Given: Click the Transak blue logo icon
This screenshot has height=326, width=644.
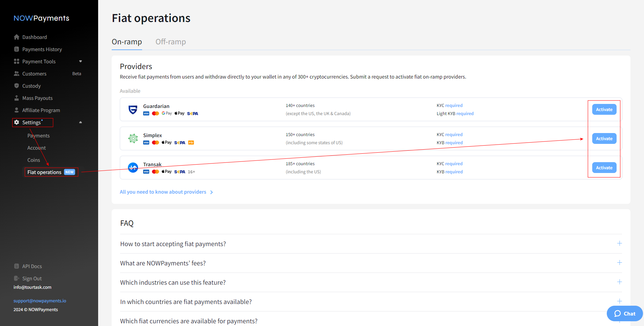Looking at the screenshot, I should (133, 168).
